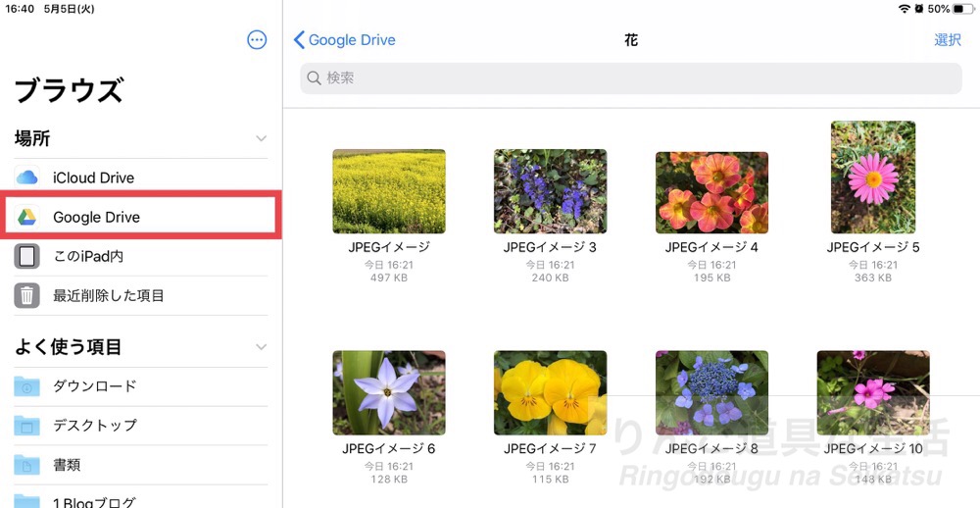Image resolution: width=980 pixels, height=508 pixels.
Task: Open blue hydrangea thumbnail JPEGイメージ 8
Action: (x=711, y=393)
